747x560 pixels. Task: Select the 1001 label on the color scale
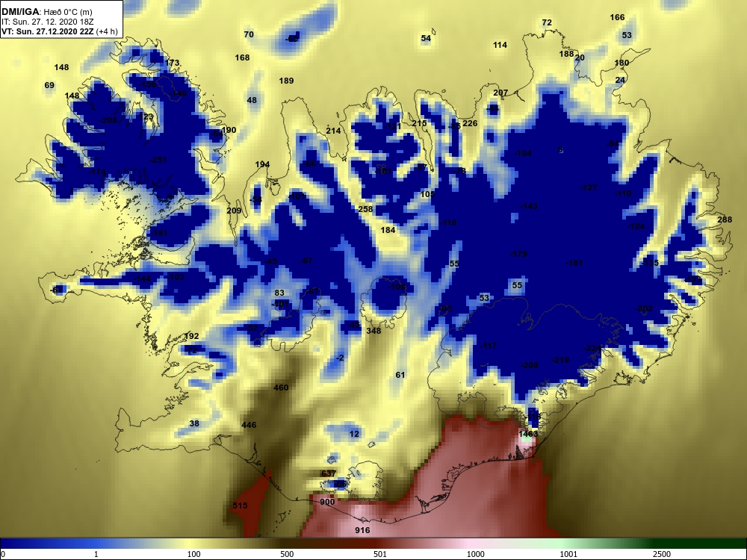568,554
